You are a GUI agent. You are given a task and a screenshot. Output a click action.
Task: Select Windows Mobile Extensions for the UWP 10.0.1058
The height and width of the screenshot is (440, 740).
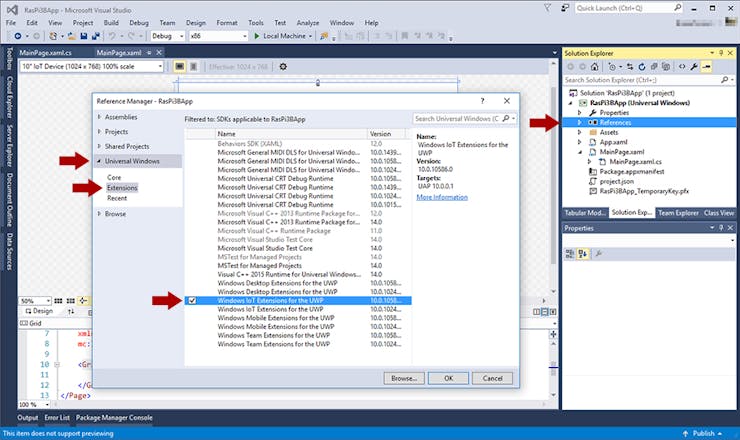pyautogui.click(x=298, y=318)
